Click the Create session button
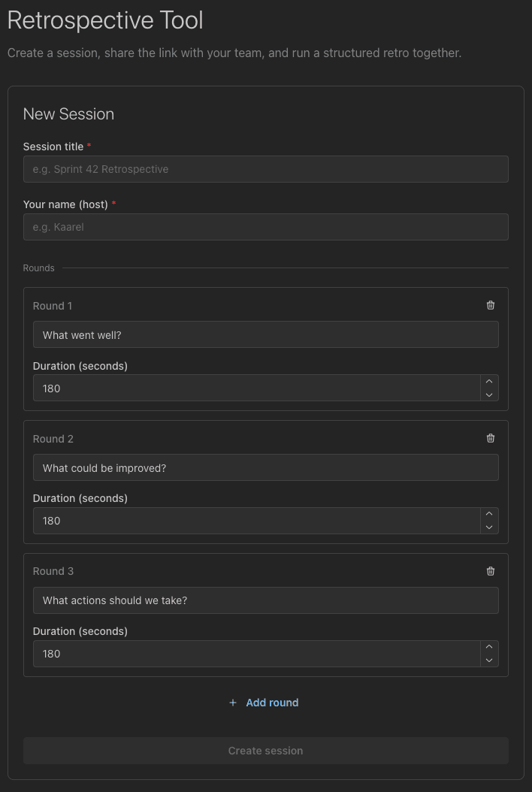 (x=265, y=751)
